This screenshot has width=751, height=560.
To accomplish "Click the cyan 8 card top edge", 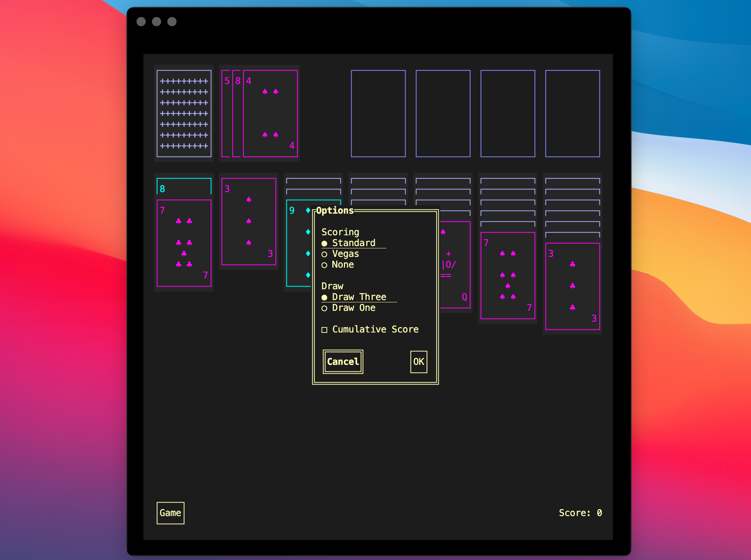I will click(x=184, y=186).
